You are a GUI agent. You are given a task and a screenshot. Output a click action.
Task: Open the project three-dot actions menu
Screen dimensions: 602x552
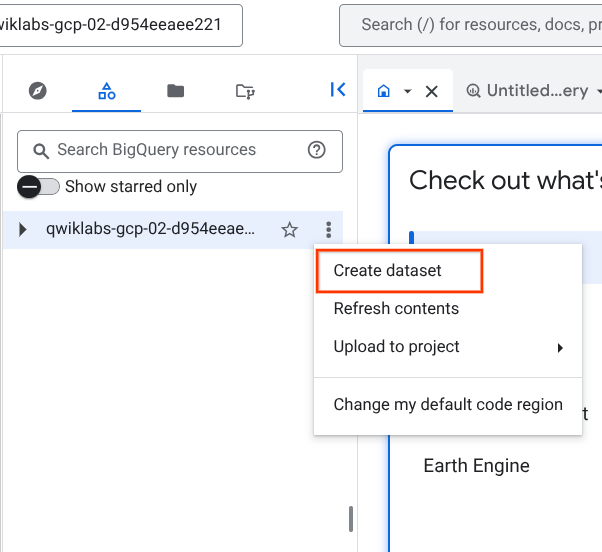pos(329,230)
